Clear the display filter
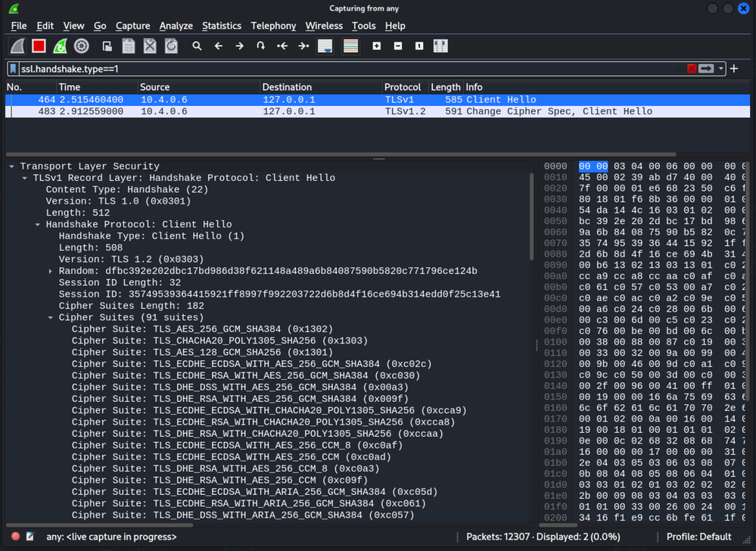The height and width of the screenshot is (551, 756). click(x=691, y=69)
